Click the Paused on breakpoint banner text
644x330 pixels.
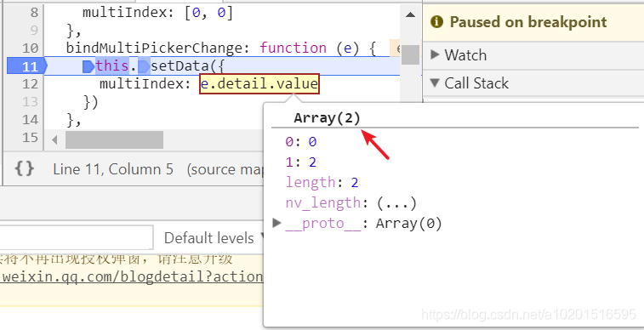click(528, 22)
